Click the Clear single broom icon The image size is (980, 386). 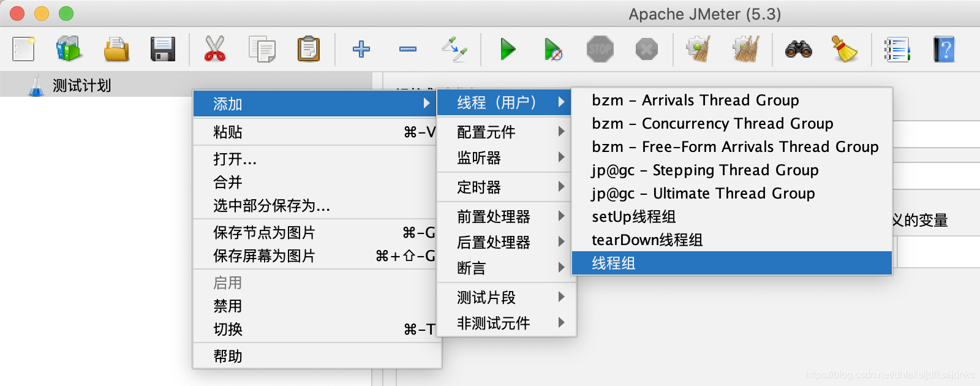698,49
